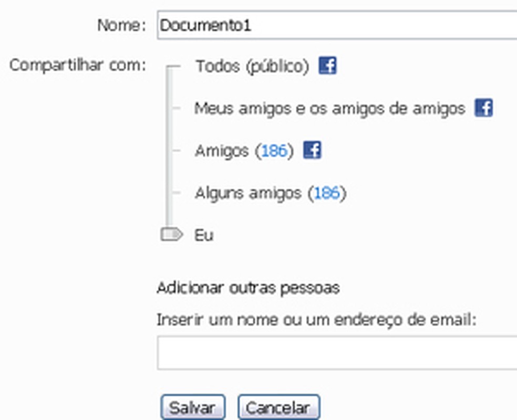Image resolution: width=517 pixels, height=420 pixels.
Task: Select the Todos (público) sharing level
Action: click(252, 67)
